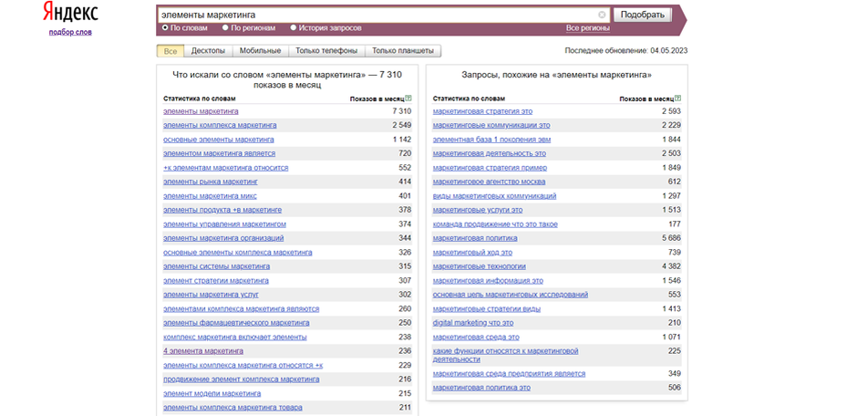
Task: Click help icon beside right 'Показов в месяц'
Action: [677, 99]
